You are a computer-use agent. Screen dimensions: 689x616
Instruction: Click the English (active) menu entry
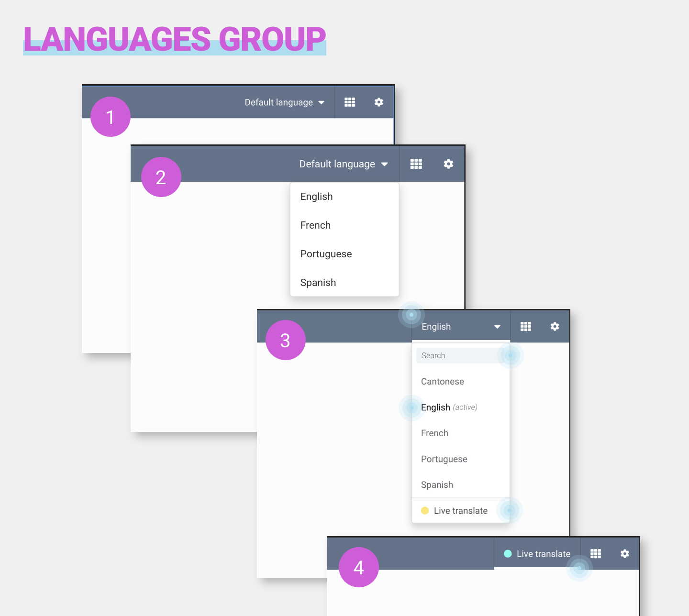tap(449, 407)
